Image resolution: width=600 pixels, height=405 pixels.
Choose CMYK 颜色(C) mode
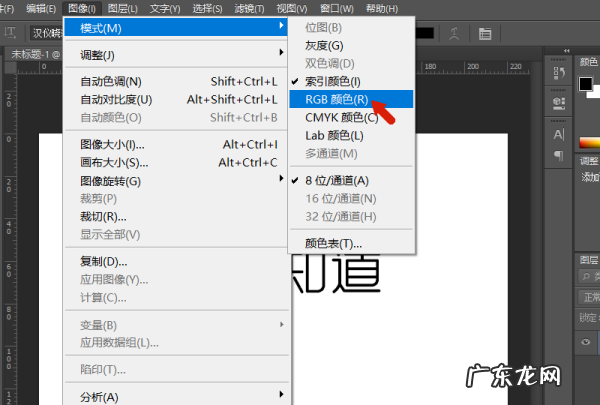coord(351,117)
